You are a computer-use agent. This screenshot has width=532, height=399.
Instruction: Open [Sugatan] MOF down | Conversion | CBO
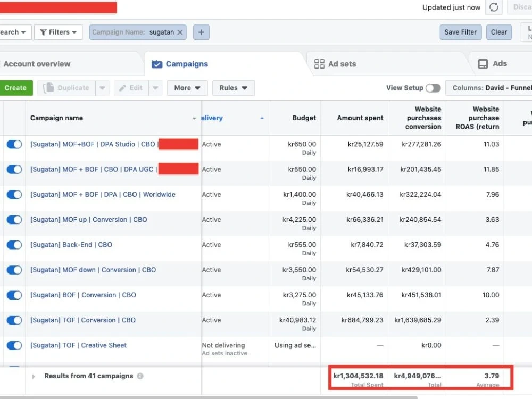[x=93, y=270]
